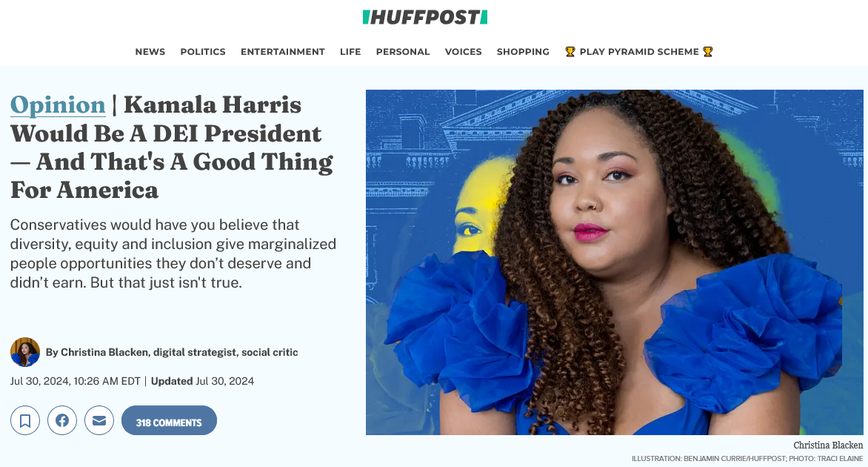
Task: Click the article headline about Kamala Harris
Action: point(172,147)
